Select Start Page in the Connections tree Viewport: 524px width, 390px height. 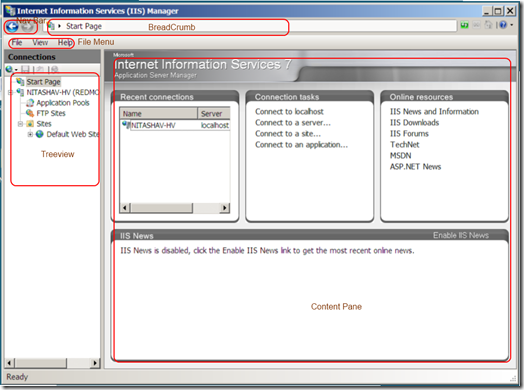[43, 82]
